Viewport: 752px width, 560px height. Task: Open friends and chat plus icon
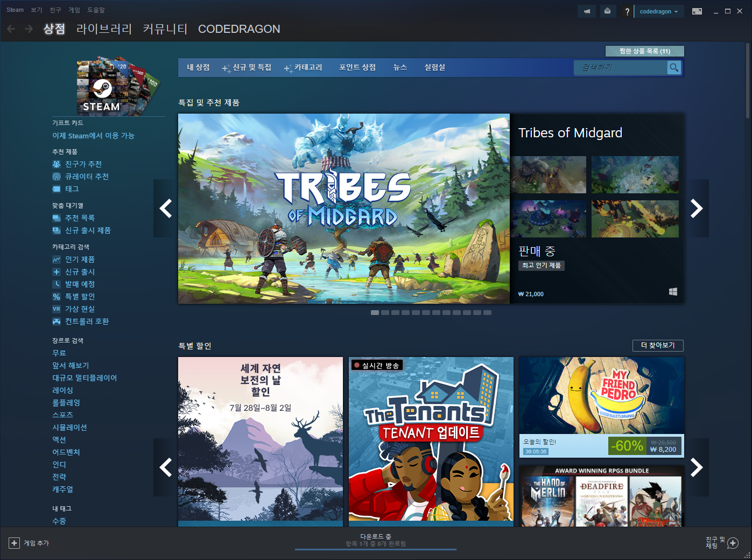click(x=733, y=543)
